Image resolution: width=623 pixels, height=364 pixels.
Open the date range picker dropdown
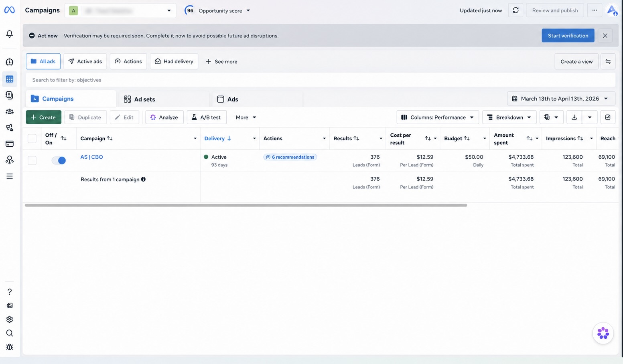point(561,99)
